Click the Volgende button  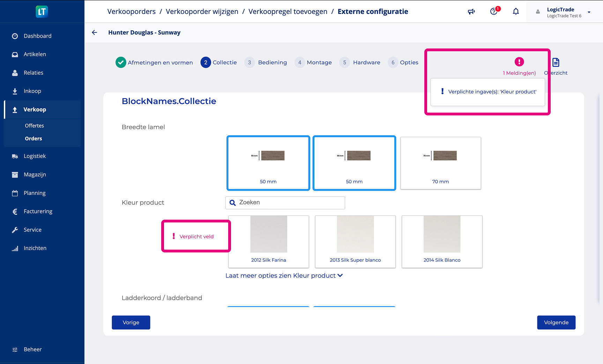556,323
